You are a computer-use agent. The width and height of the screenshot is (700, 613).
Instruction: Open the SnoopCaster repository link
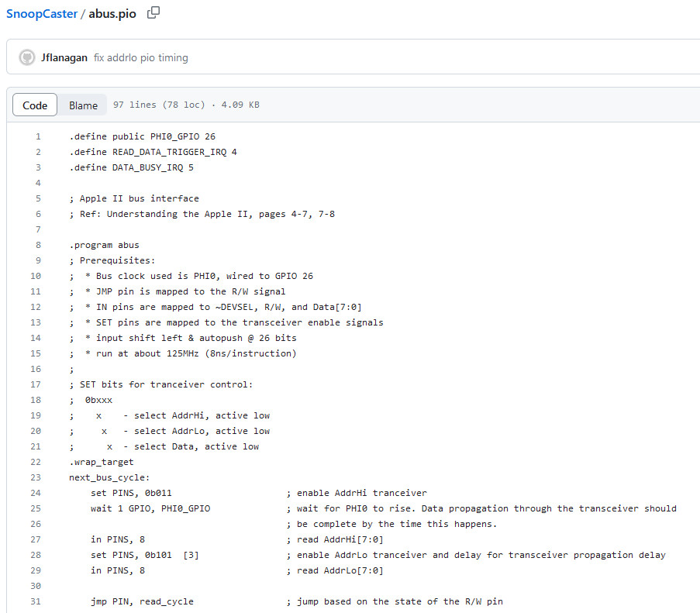tap(42, 14)
